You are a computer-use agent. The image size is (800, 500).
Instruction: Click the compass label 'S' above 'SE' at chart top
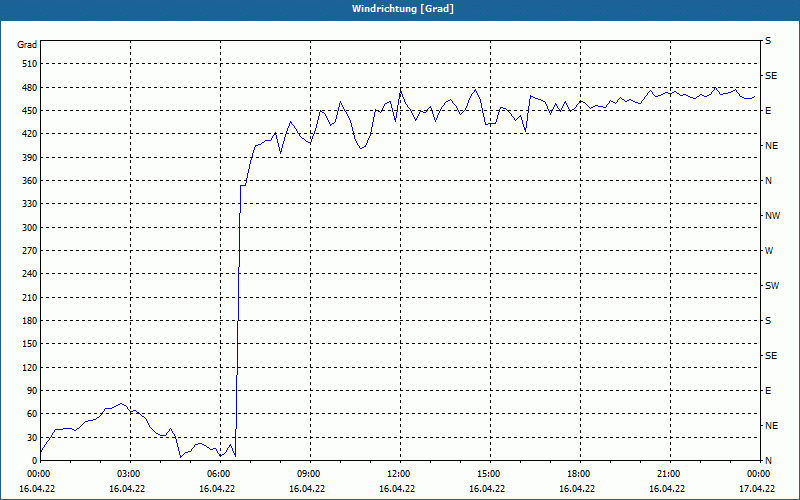(768, 41)
